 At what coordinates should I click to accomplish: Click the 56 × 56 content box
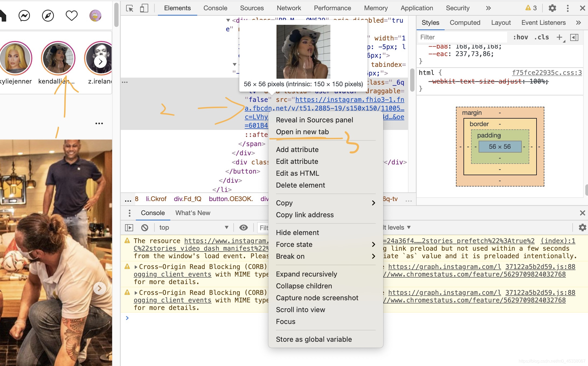[x=500, y=147]
